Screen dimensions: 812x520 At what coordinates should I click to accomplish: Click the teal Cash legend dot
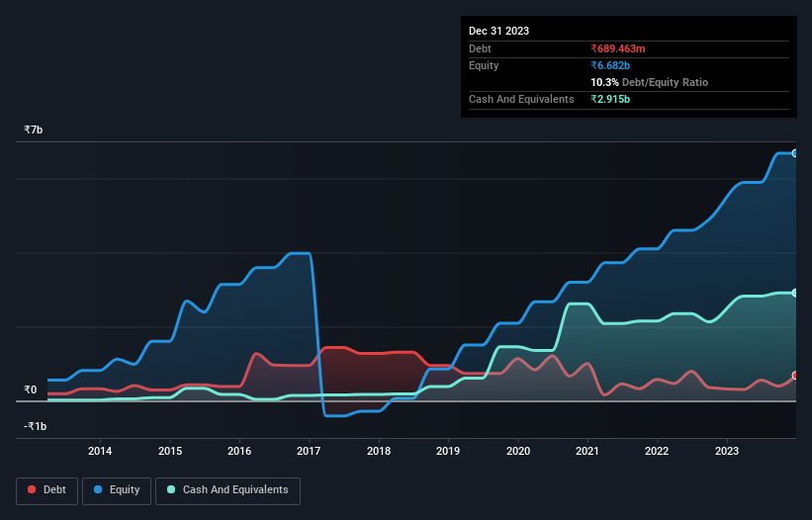pyautogui.click(x=171, y=489)
